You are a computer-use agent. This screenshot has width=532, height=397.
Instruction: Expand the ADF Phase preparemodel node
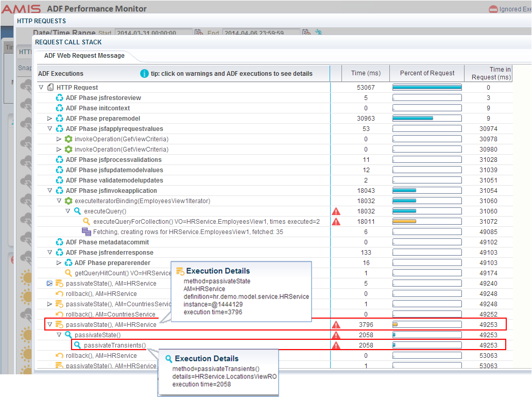tap(49, 118)
